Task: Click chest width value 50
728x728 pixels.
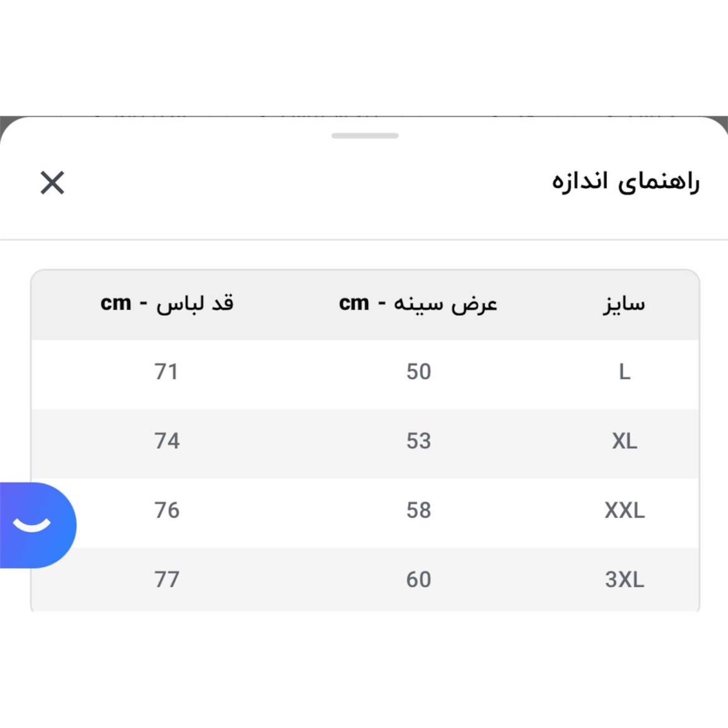Action: pyautogui.click(x=419, y=372)
